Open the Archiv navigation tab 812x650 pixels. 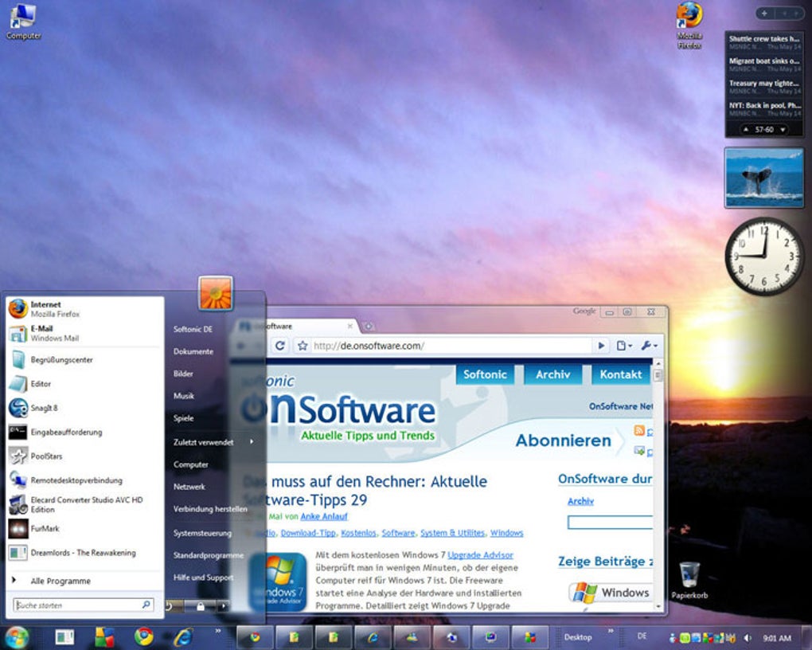(553, 374)
